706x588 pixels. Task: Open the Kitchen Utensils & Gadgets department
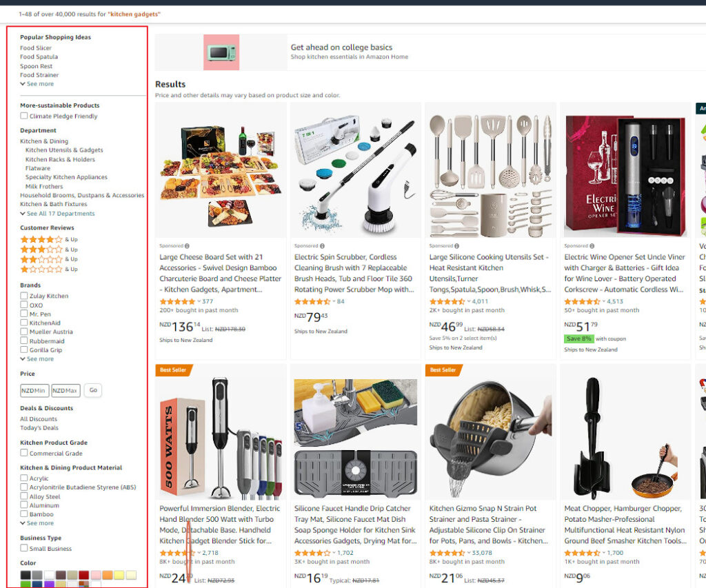[x=64, y=150]
